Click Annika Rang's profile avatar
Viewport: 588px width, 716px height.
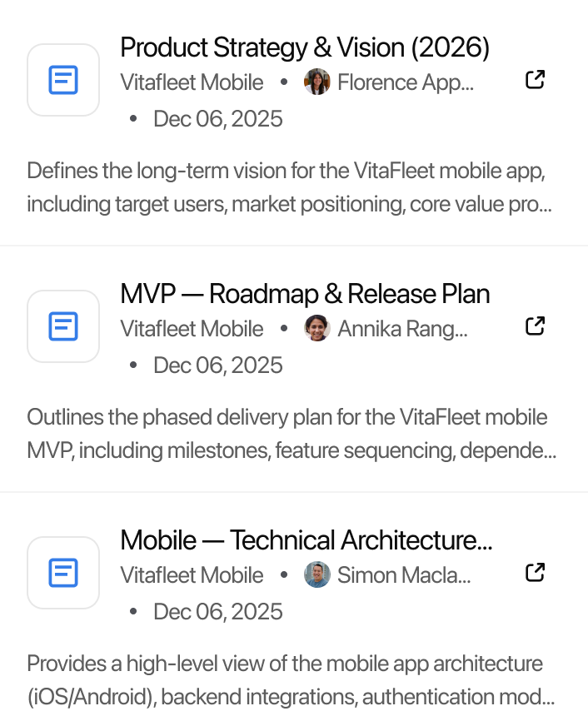[x=317, y=329]
